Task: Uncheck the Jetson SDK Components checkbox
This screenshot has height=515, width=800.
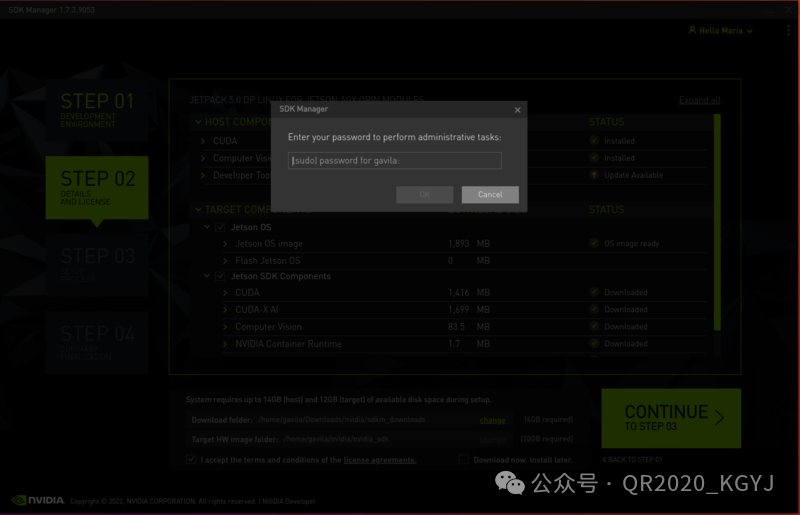Action: (220, 276)
